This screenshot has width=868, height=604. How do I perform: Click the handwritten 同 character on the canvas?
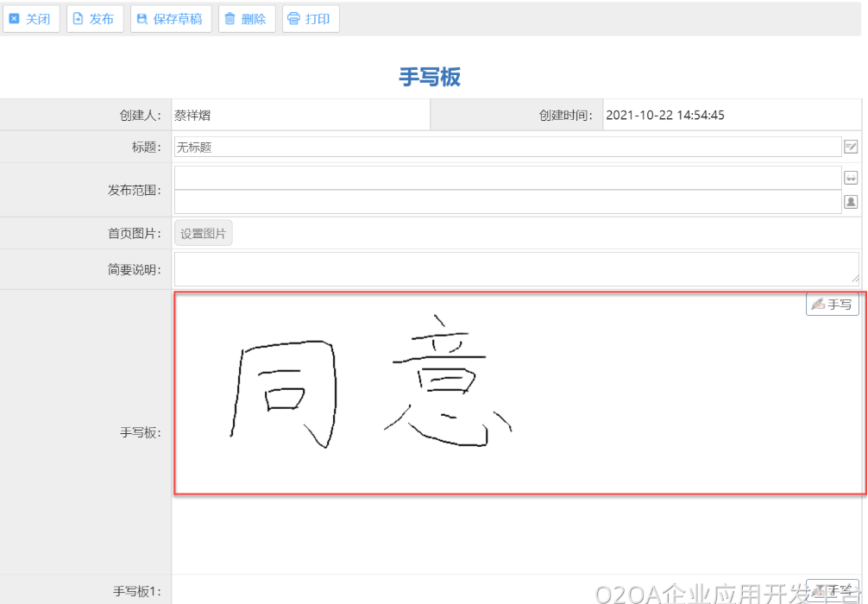pyautogui.click(x=283, y=394)
